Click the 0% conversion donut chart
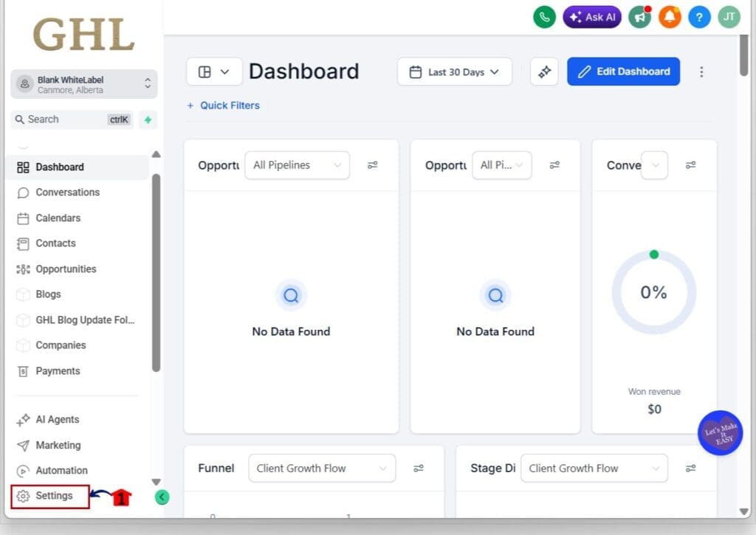Viewport: 756px width, 535px height. (654, 292)
